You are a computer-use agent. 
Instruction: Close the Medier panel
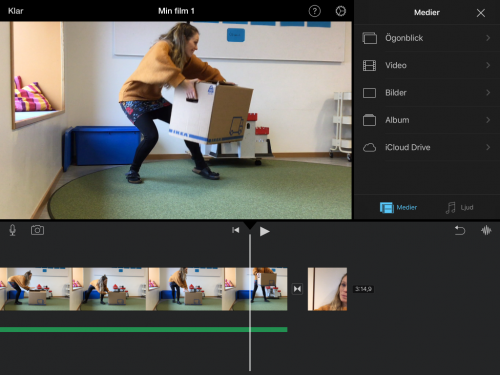[481, 13]
